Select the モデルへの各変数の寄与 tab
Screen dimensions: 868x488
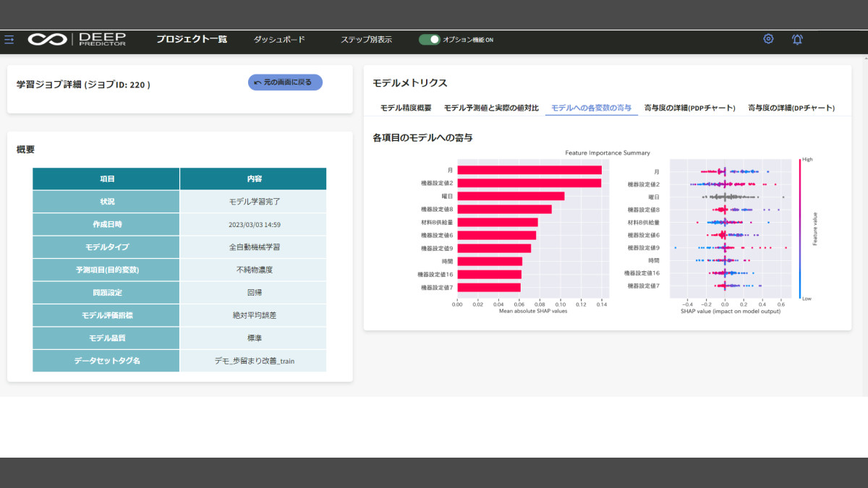pyautogui.click(x=591, y=108)
